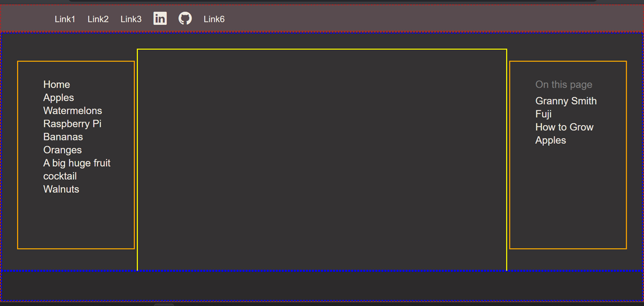
Task: Open the Apples page
Action: click(x=58, y=98)
